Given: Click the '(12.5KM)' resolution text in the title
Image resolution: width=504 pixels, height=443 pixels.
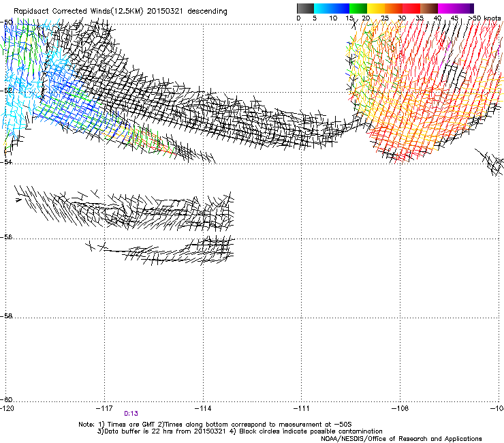Looking at the screenshot, I should click(126, 11).
